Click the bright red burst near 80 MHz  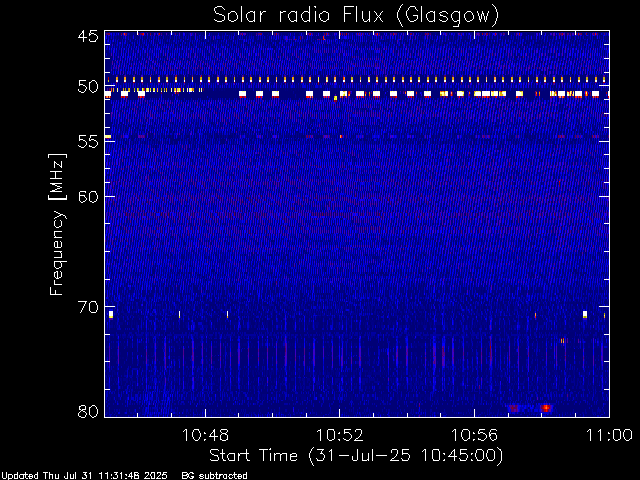(546, 408)
